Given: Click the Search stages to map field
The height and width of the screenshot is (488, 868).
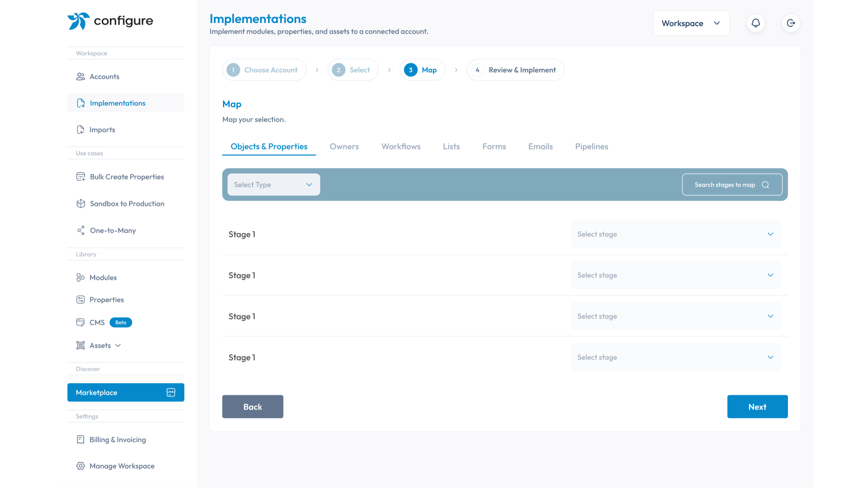Looking at the screenshot, I should coord(724,185).
